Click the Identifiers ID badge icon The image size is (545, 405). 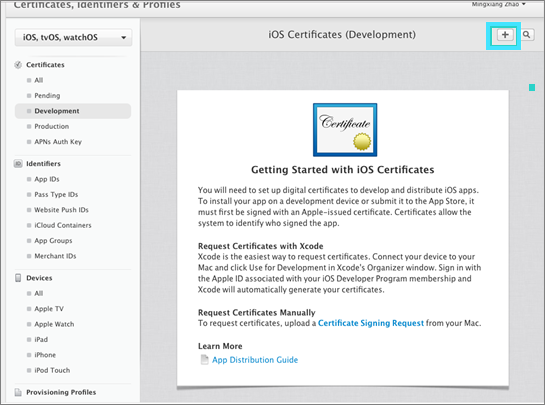coord(18,164)
